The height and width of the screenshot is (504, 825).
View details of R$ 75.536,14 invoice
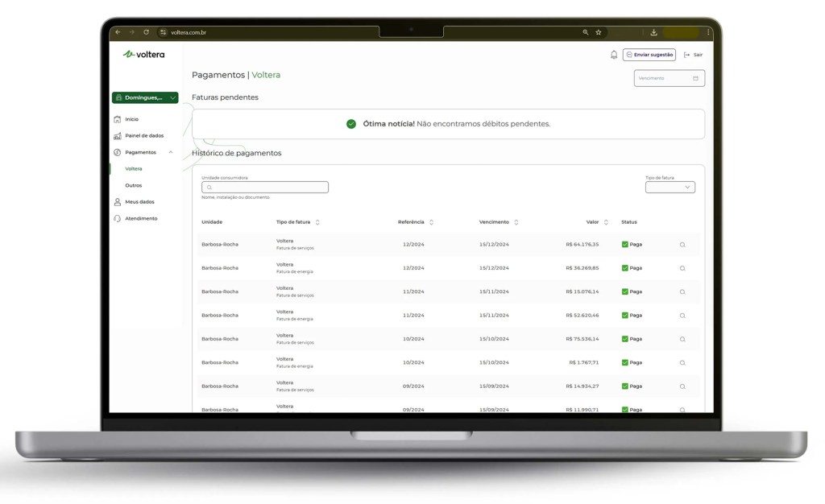[682, 340]
